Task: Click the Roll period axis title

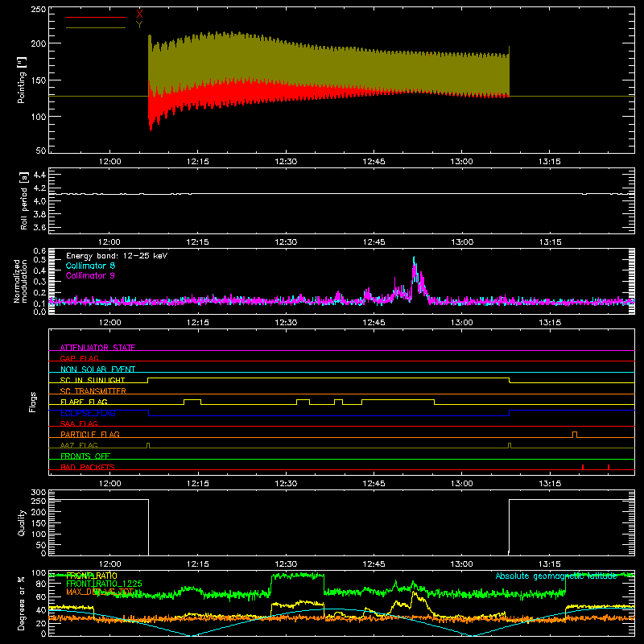Action: pos(24,200)
